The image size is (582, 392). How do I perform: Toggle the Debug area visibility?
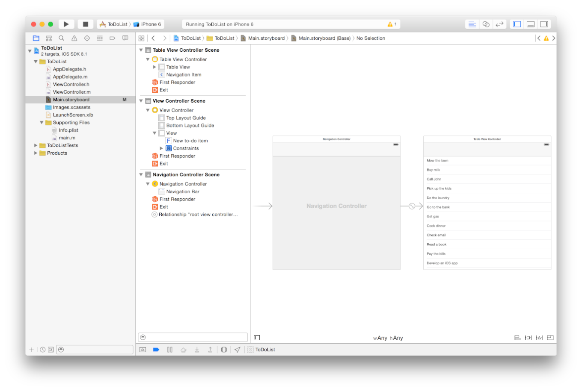(531, 24)
